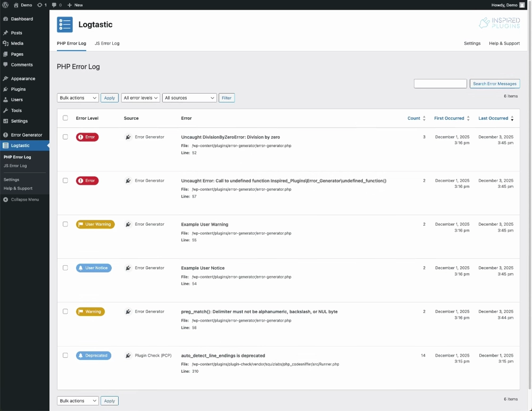The image size is (532, 411).
Task: Open the All error levels dropdown
Action: point(140,98)
